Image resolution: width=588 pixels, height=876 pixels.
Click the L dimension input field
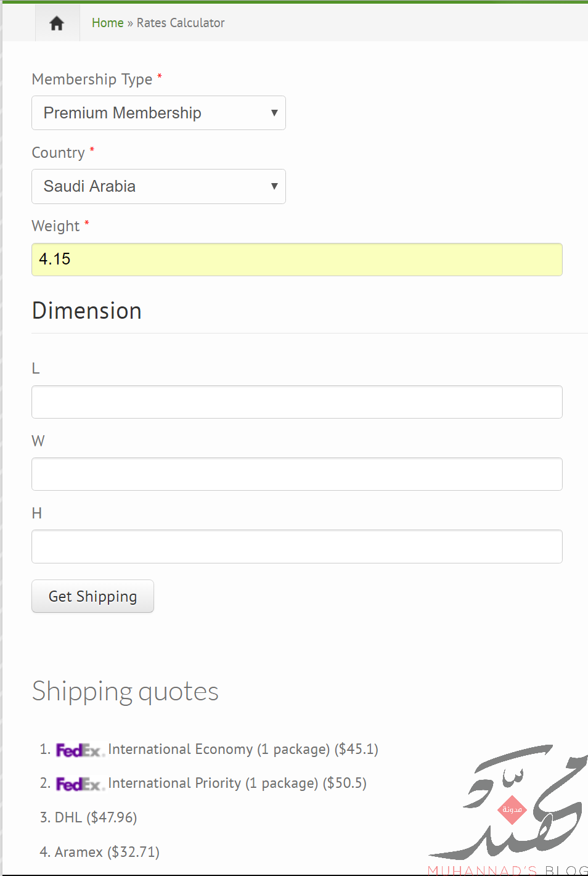coord(297,402)
